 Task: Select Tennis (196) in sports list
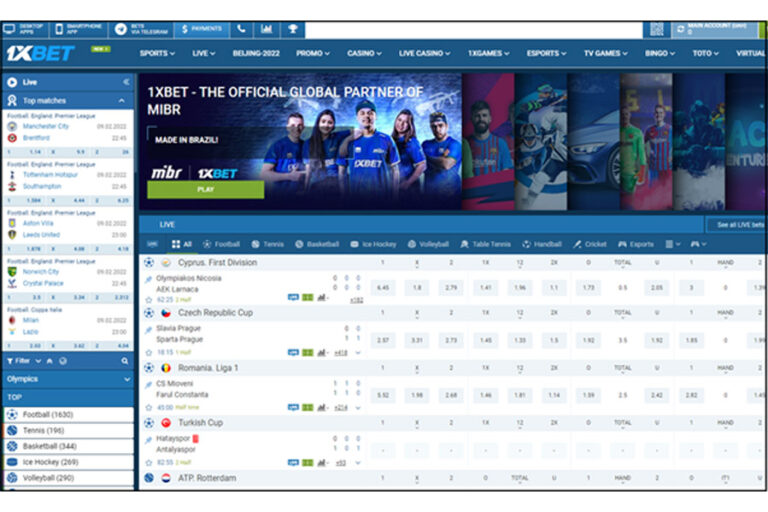68,431
